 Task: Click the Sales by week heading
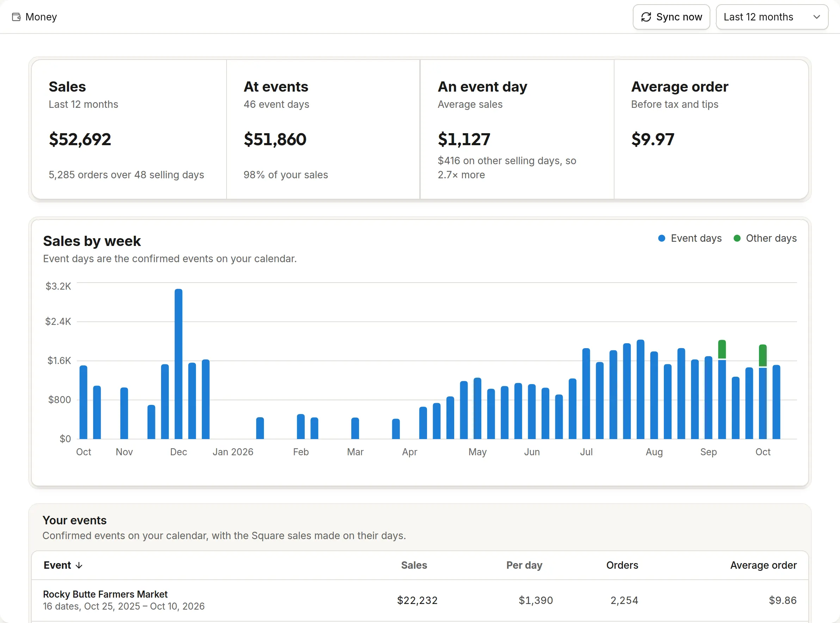92,241
